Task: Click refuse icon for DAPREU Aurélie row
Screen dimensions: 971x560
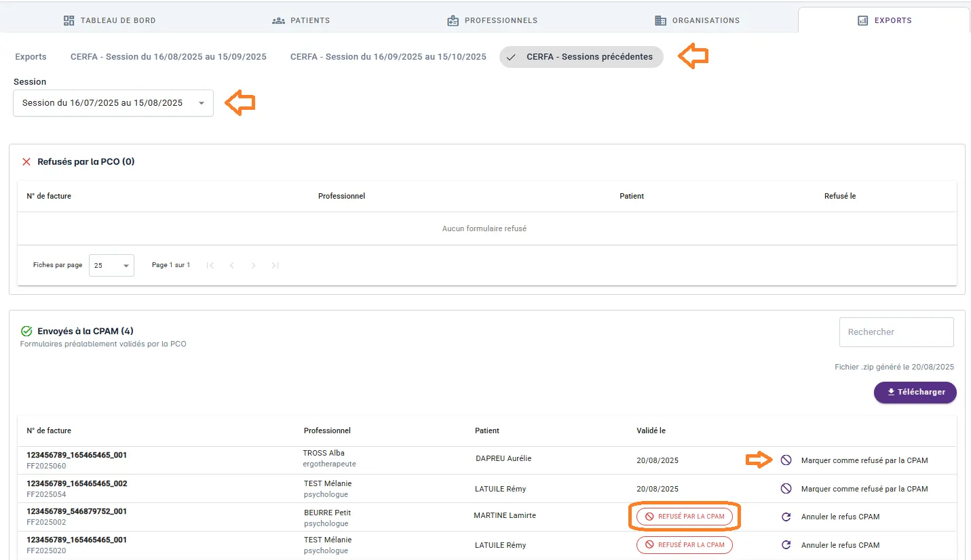Action: [786, 460]
